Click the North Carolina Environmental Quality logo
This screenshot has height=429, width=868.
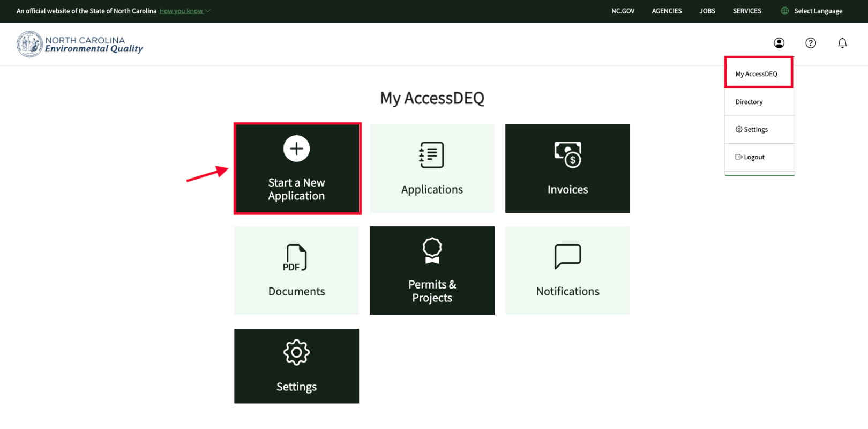[80, 44]
